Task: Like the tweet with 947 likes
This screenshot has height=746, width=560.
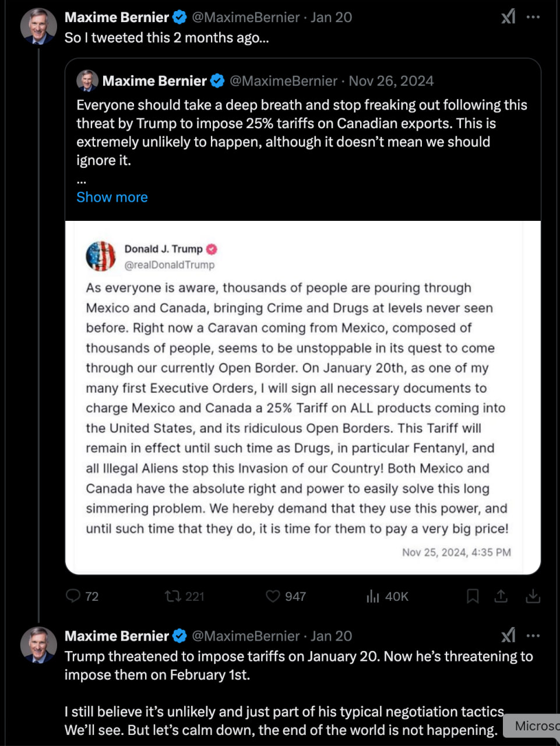Action: point(273,596)
